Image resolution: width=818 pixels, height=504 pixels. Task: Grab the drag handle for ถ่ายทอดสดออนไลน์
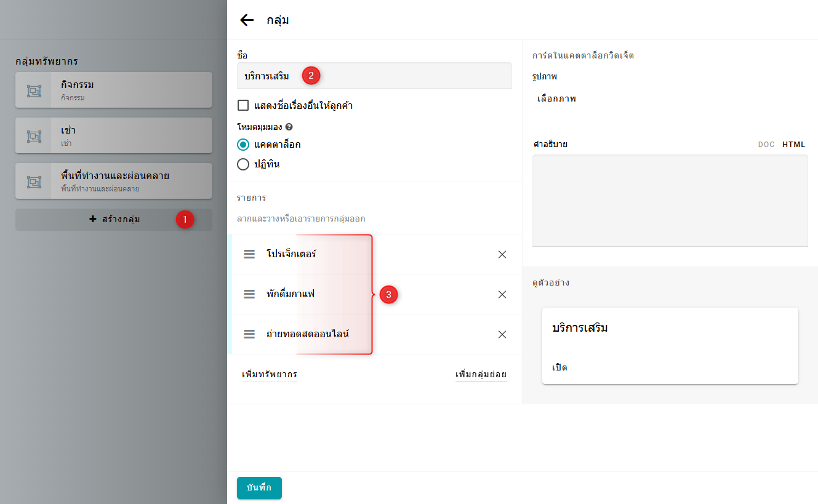249,334
